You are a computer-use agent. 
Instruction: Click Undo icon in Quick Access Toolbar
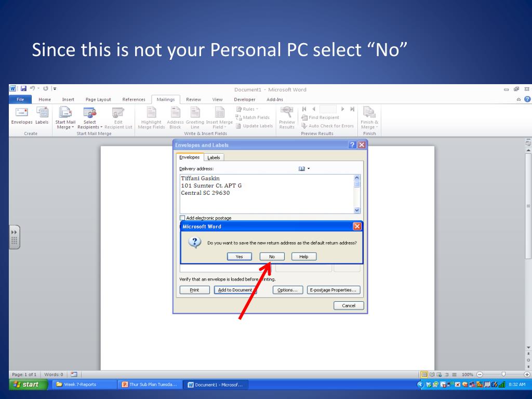coord(33,88)
